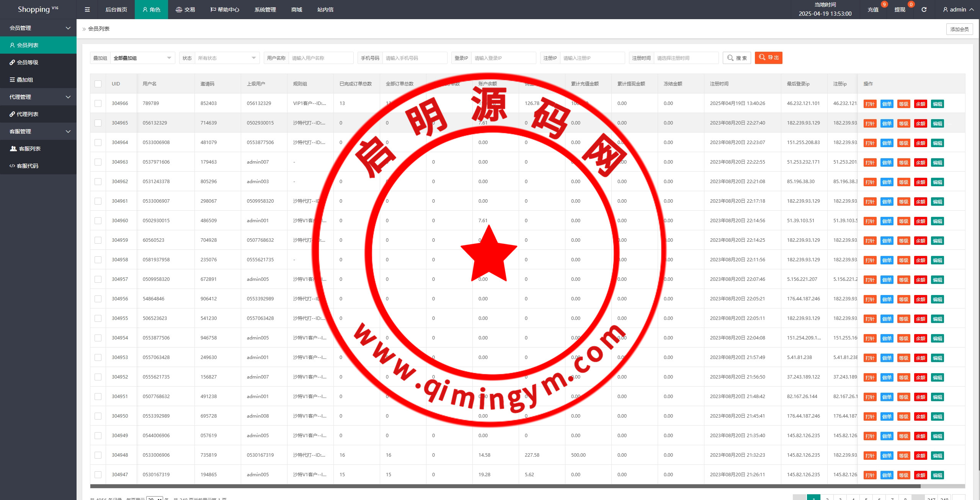This screenshot has height=500, width=980.
Task: Open 客服代码 sidebar item
Action: point(28,166)
